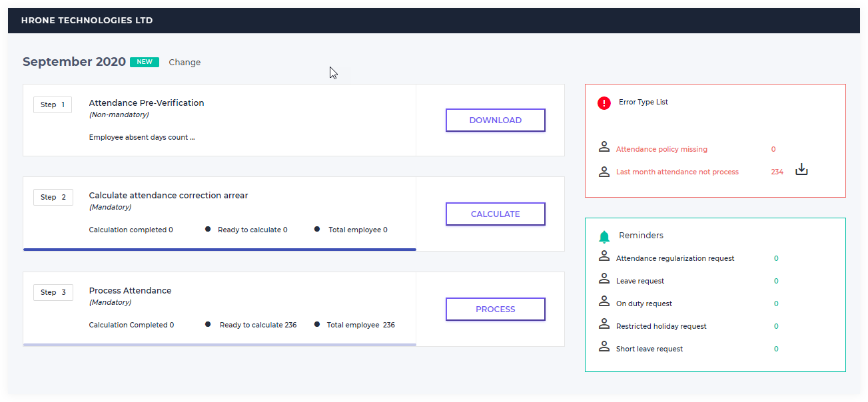
Task: Click person icon beside Last month attendance not process
Action: pos(604,171)
